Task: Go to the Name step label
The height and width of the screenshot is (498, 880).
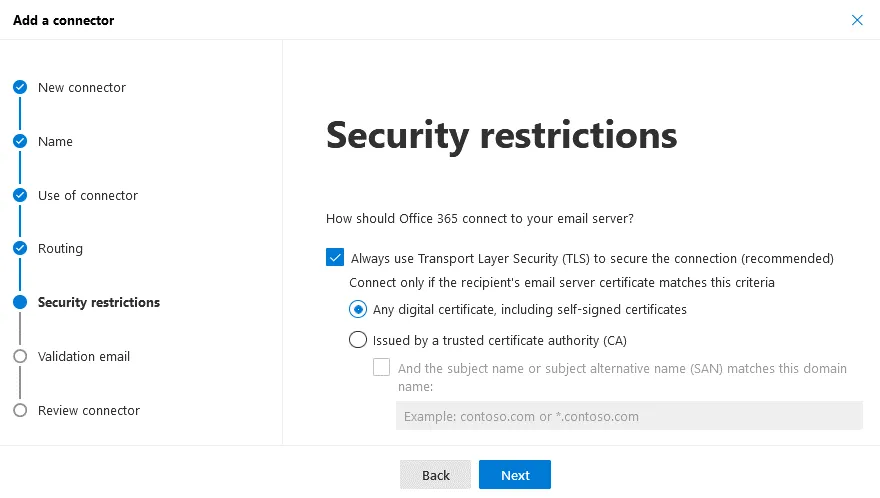Action: point(55,142)
